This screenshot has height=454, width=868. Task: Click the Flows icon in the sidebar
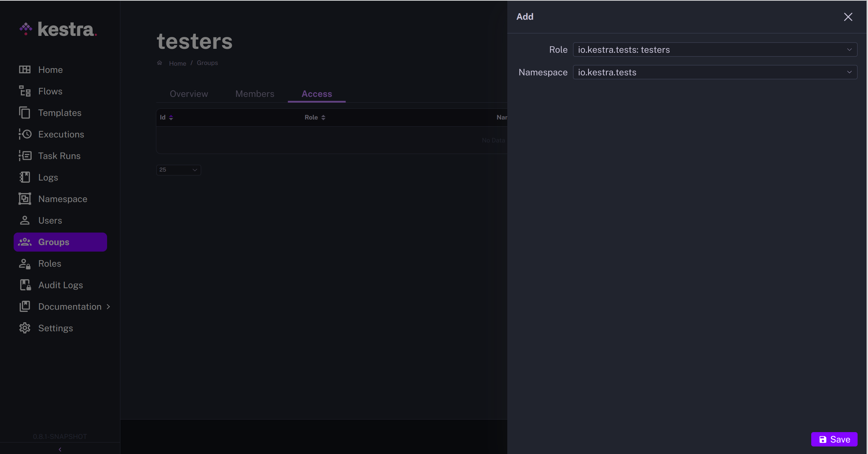click(x=25, y=91)
